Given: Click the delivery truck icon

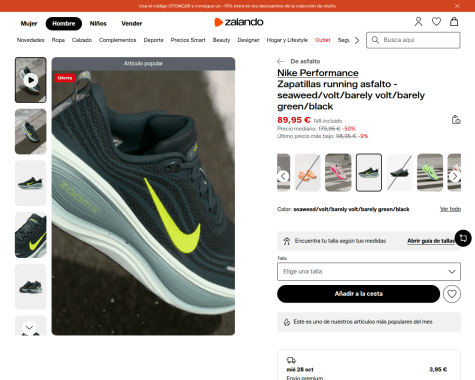Looking at the screenshot, I should (x=291, y=360).
